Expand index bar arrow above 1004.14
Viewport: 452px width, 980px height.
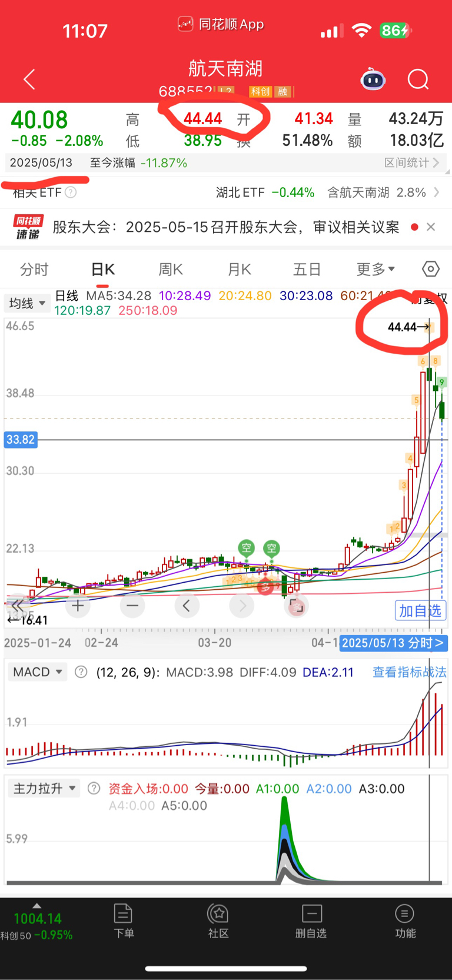[x=36, y=905]
